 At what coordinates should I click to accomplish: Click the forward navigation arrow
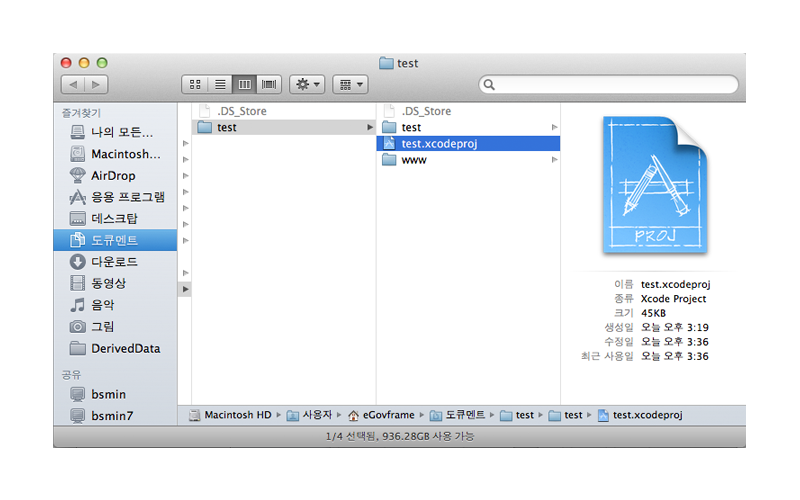tap(97, 85)
